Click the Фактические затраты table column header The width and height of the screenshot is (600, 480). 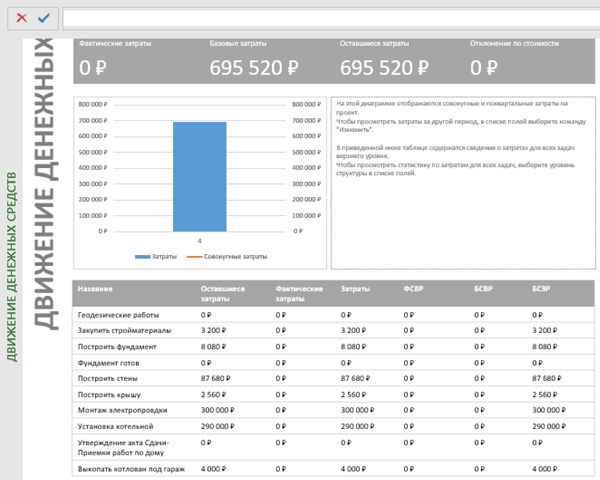click(299, 294)
